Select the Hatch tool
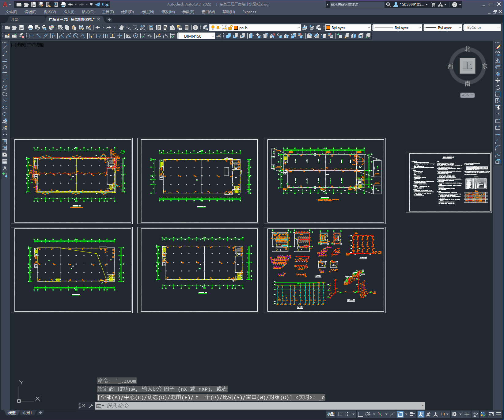Image resolution: width=504 pixels, height=420 pixels. [x=5, y=141]
